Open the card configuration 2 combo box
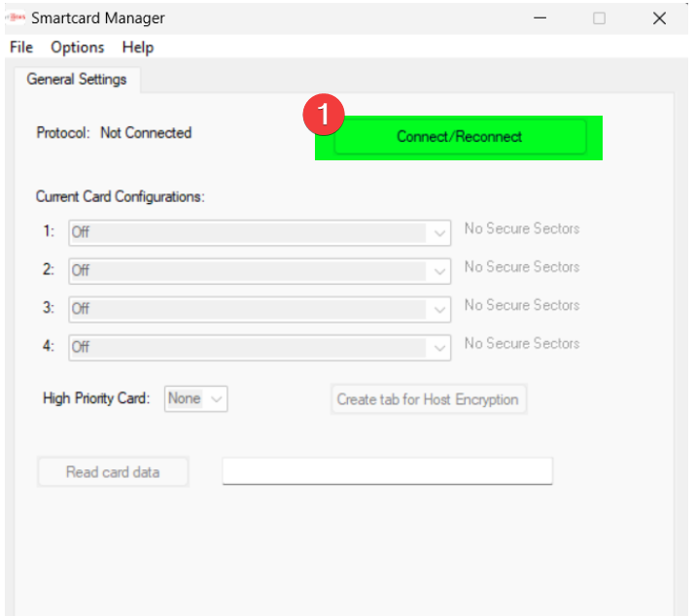 pos(439,271)
